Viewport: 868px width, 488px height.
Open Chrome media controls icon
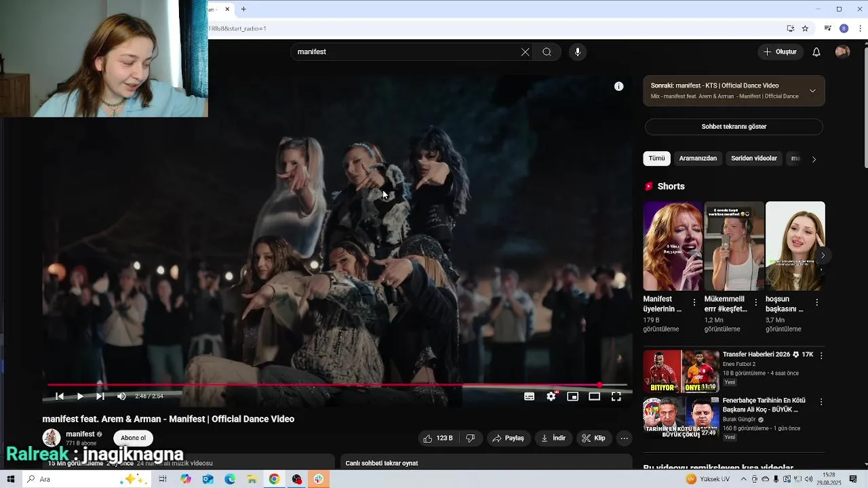tap(828, 28)
